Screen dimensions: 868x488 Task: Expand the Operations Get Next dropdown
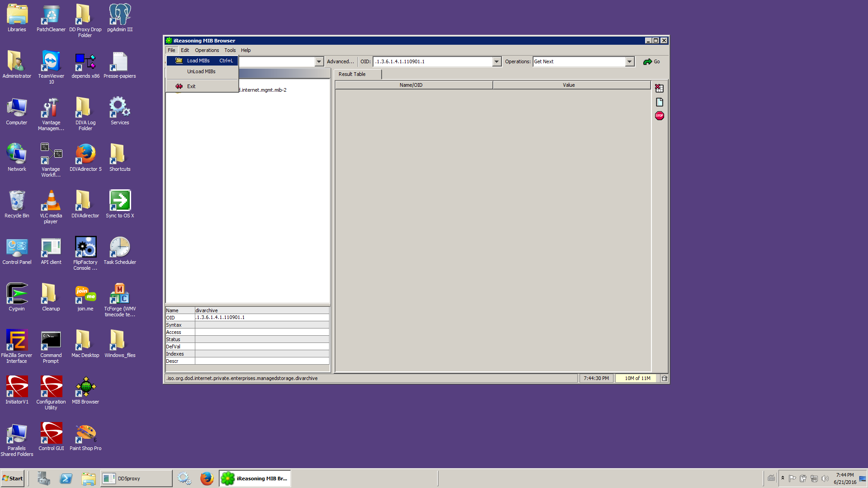pyautogui.click(x=630, y=61)
